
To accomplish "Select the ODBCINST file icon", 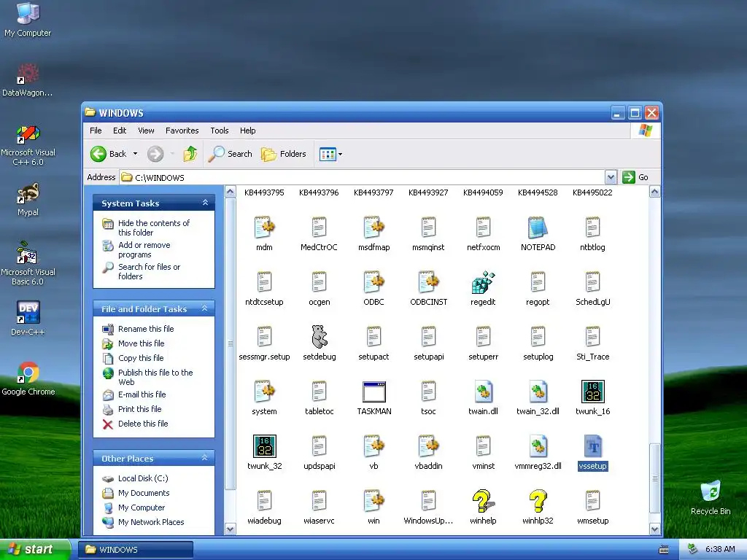I will [x=429, y=282].
